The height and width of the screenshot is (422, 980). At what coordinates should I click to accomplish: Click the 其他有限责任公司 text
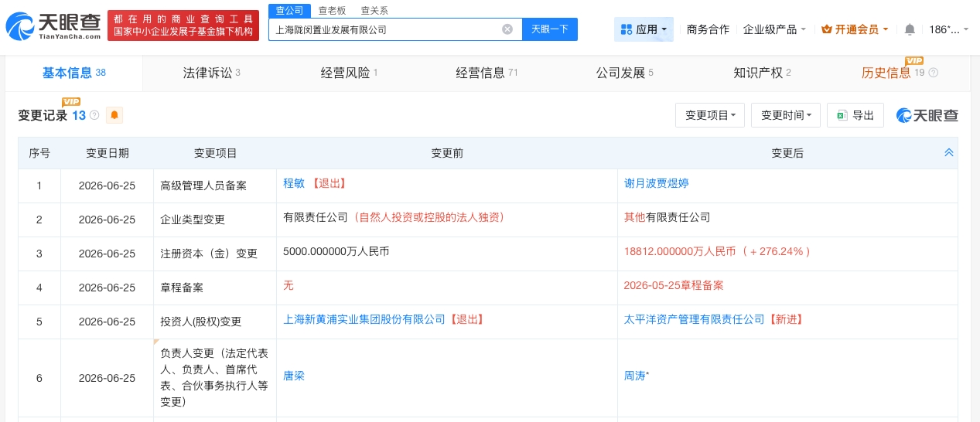point(667,217)
